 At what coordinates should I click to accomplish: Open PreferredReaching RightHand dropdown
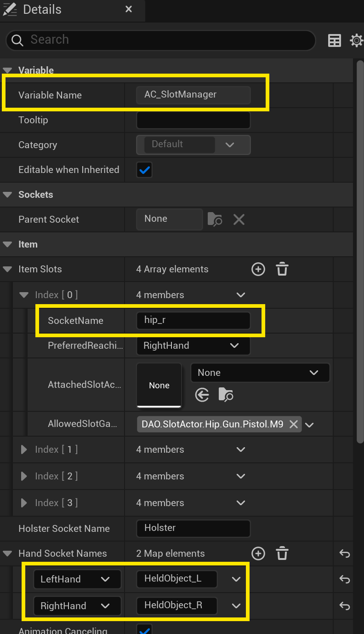pyautogui.click(x=193, y=346)
